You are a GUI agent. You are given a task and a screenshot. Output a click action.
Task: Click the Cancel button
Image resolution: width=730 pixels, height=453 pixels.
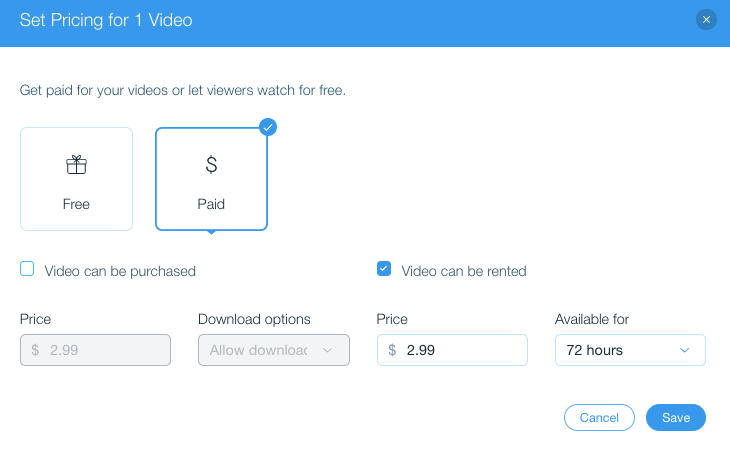click(x=599, y=418)
